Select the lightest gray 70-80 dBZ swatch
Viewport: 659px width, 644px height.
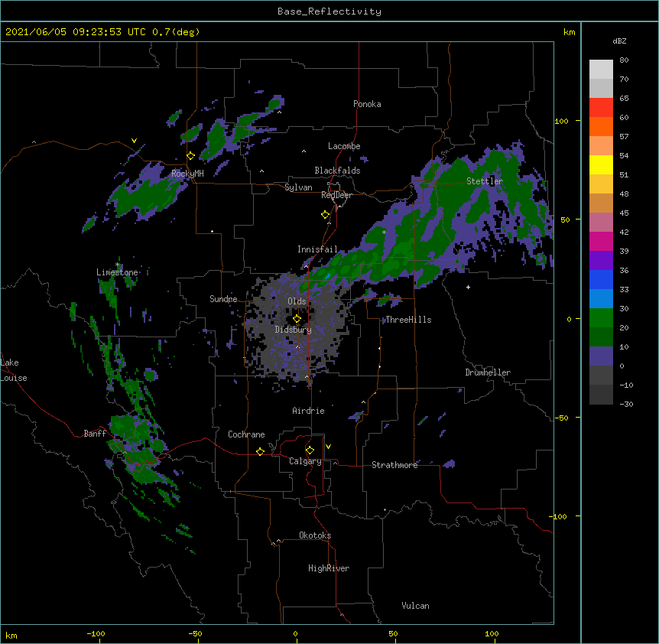point(601,70)
